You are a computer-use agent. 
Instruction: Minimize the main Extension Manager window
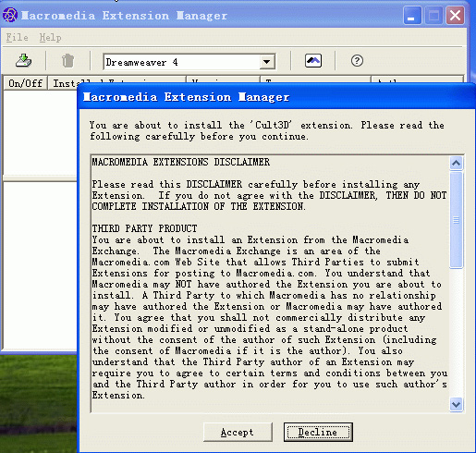[412, 15]
